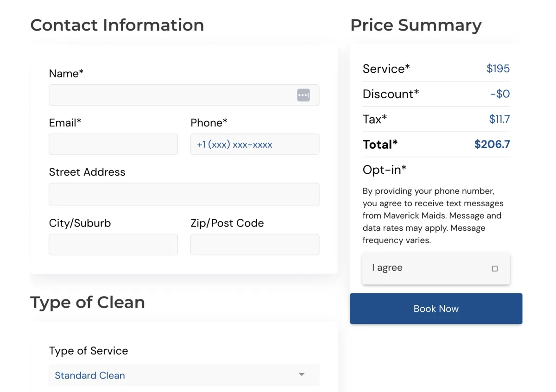Image resolution: width=556 pixels, height=392 pixels.
Task: Click the password manager icon in Name field
Action: [x=303, y=95]
